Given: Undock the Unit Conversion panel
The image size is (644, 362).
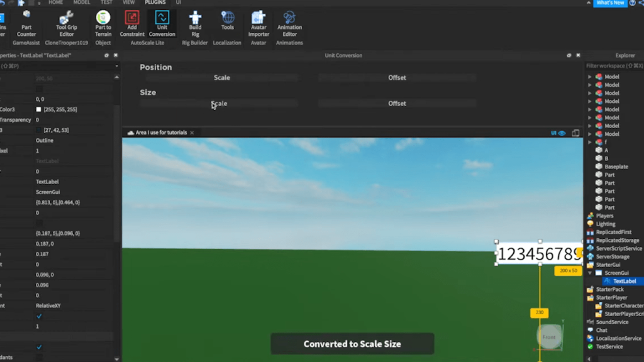Looking at the screenshot, I should coord(569,55).
